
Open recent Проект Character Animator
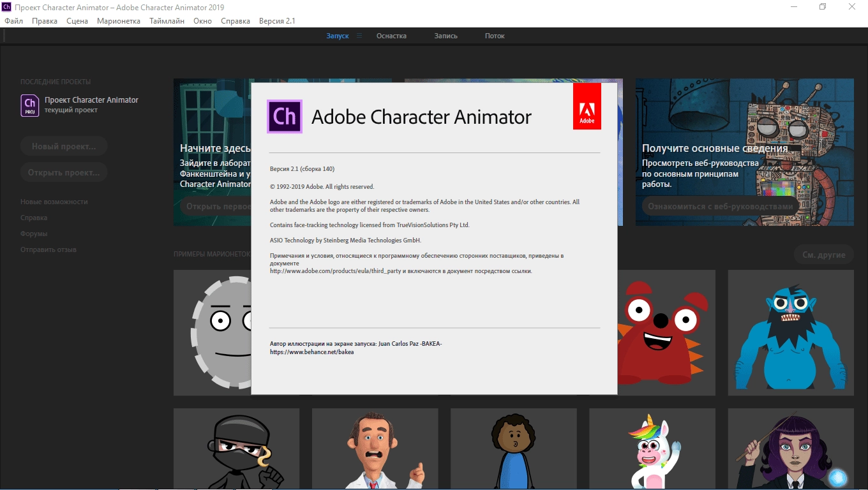pos(91,100)
